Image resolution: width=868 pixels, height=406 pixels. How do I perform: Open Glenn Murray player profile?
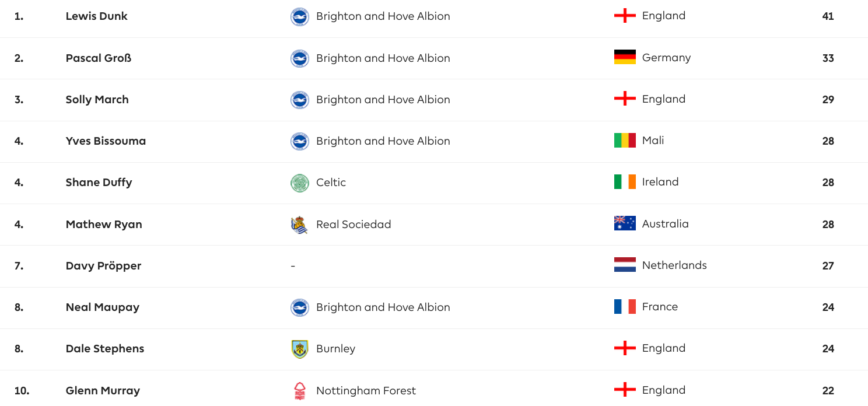point(103,391)
